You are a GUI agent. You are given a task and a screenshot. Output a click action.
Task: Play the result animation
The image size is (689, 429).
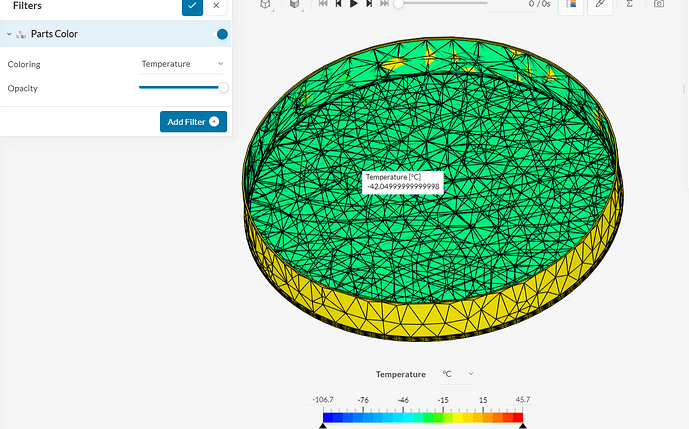(354, 4)
